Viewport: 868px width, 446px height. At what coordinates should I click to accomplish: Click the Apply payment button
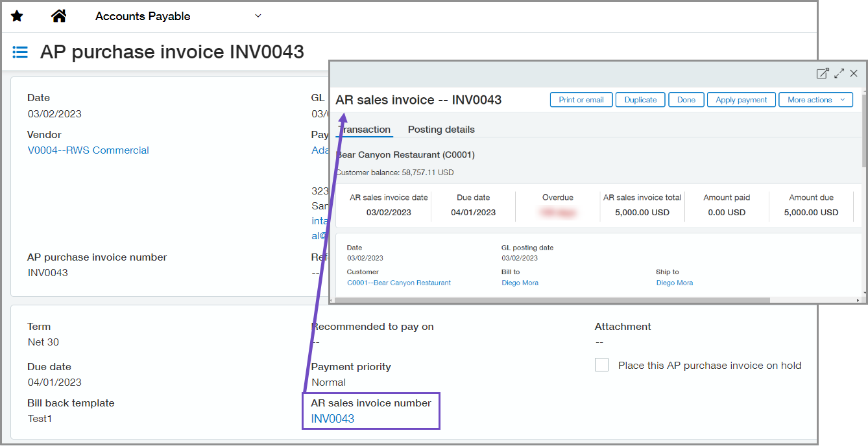[741, 100]
